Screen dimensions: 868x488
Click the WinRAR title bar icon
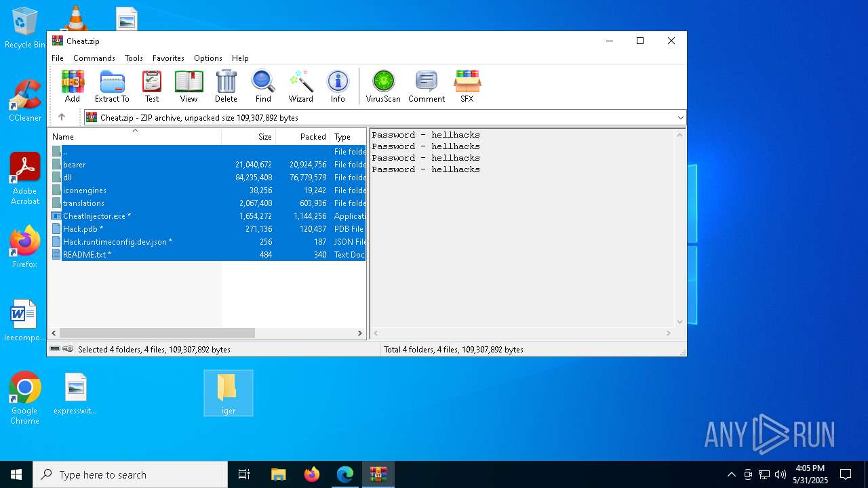58,41
